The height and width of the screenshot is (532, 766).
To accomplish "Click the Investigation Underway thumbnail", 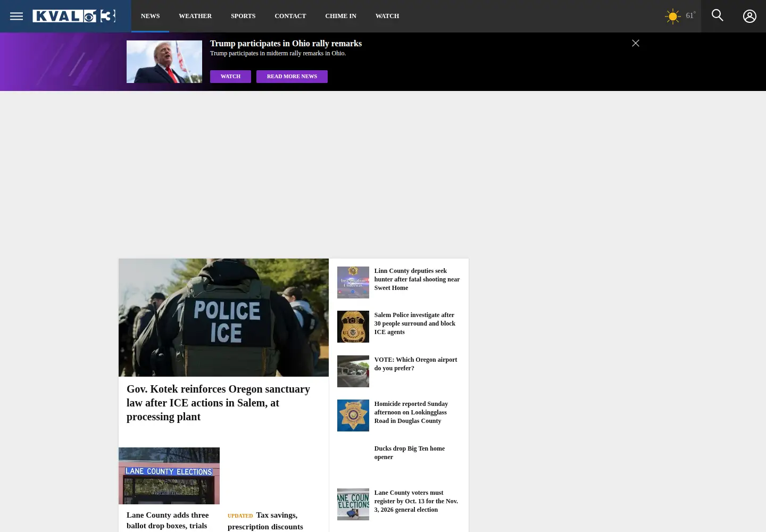I will [x=353, y=282].
